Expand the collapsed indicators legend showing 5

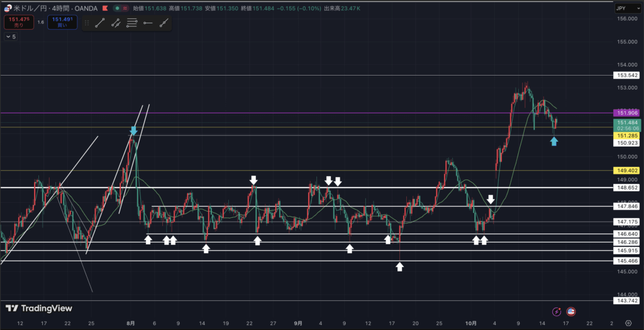11,37
